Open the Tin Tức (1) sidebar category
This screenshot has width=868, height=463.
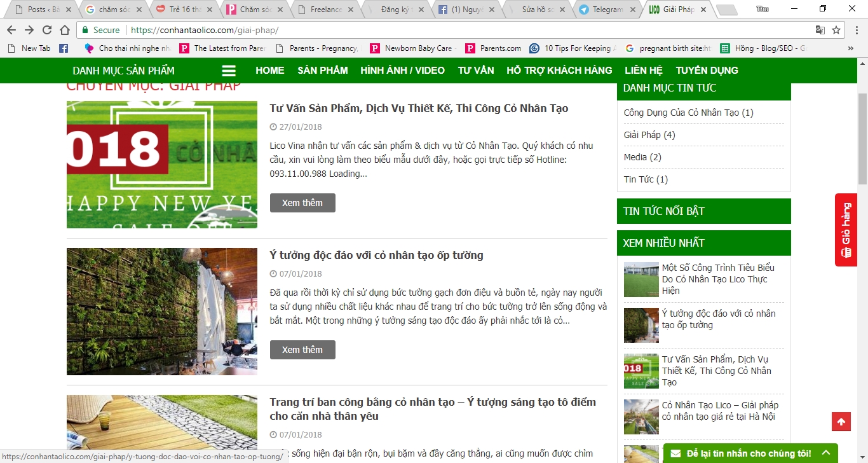tap(646, 179)
